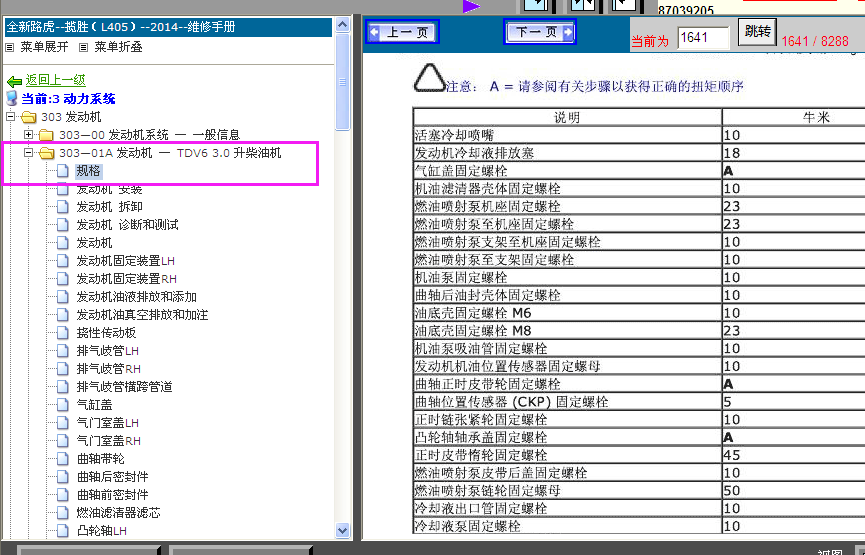Go to next page with 下一页 button
Image resolution: width=865 pixels, height=555 pixels.
(x=540, y=32)
